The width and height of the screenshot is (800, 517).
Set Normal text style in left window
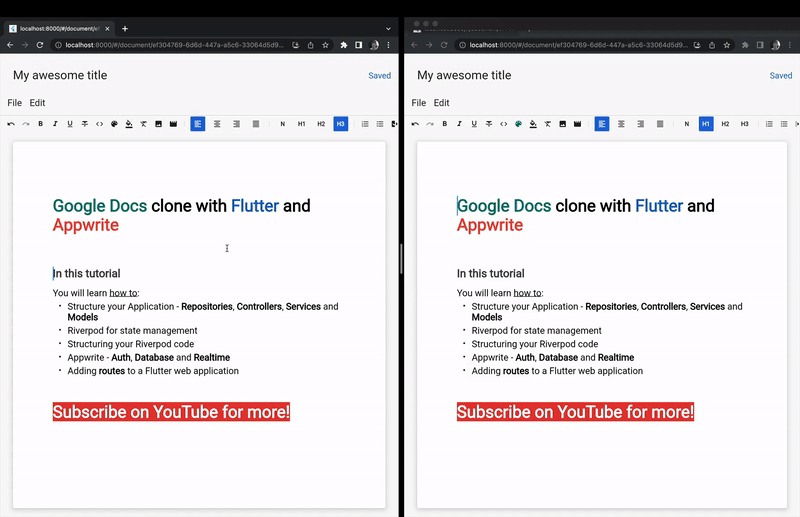click(x=282, y=124)
